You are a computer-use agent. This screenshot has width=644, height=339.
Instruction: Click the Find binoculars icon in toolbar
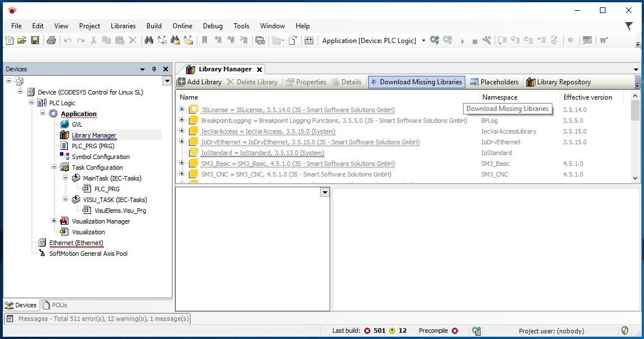tap(149, 40)
